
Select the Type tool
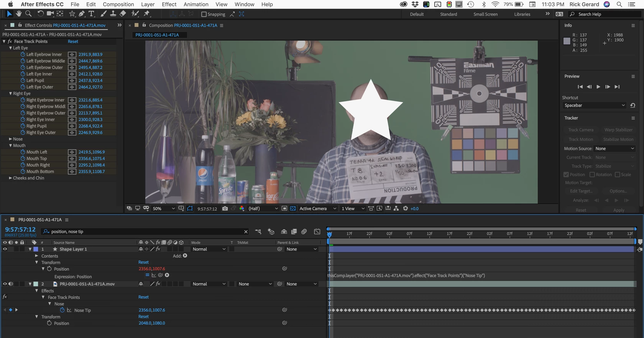point(91,14)
